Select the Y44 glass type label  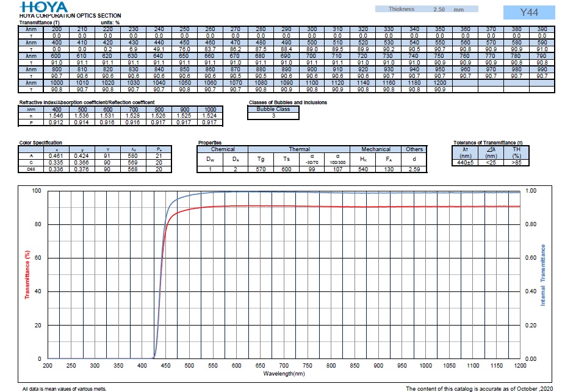[528, 12]
